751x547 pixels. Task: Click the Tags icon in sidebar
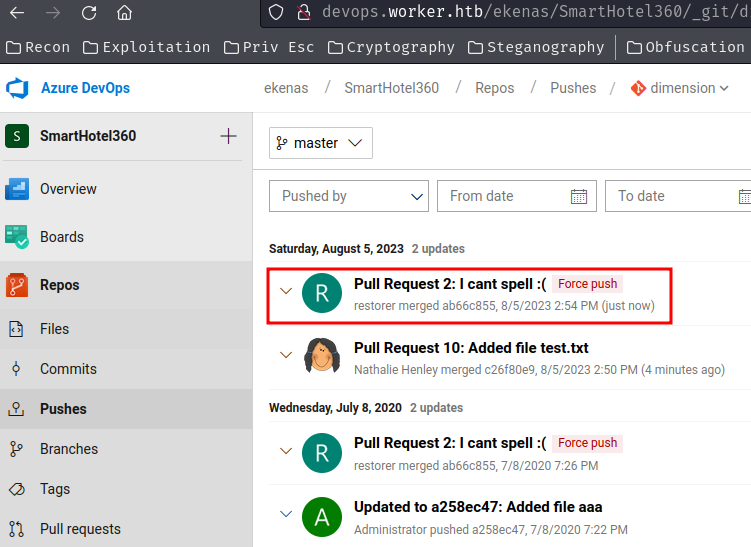coord(17,489)
